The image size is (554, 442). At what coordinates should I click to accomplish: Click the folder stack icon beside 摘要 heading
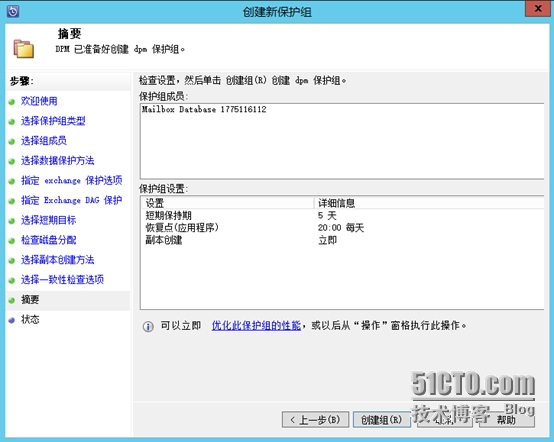(24, 49)
